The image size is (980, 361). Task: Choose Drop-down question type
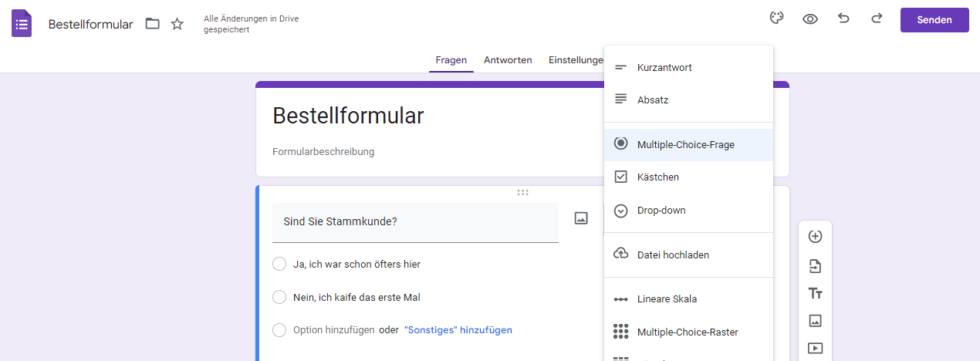[661, 211]
